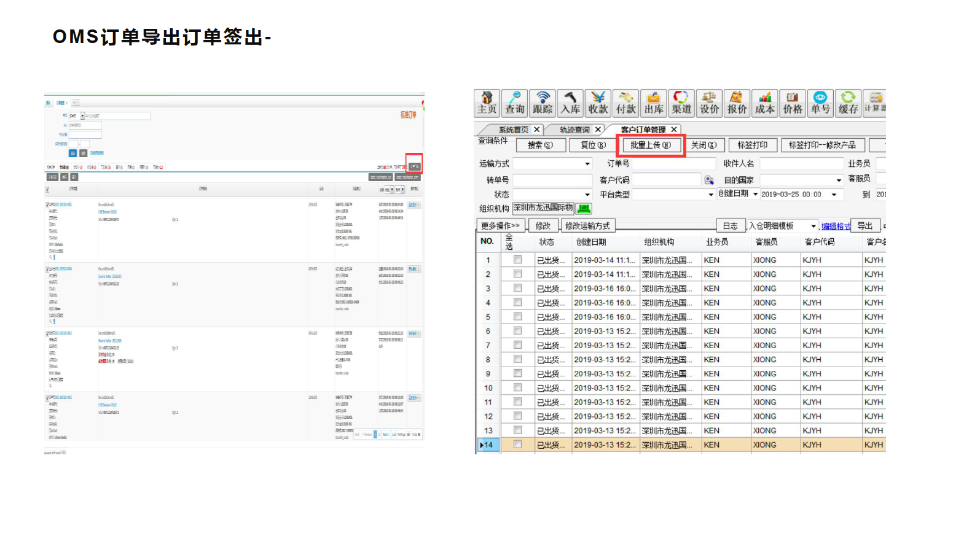Open the 跟踪 tracking toolbar icon
Screen dimensions: 980x536
pyautogui.click(x=543, y=103)
